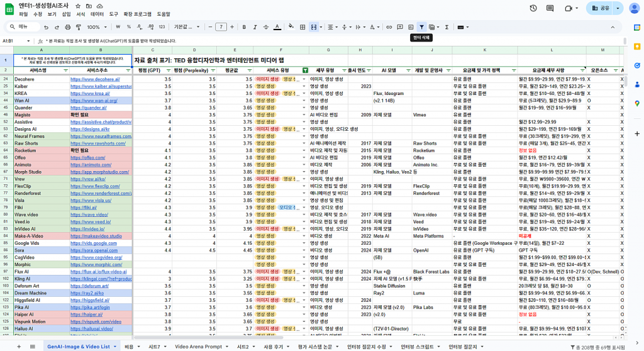Viewport: 644px width, 351px height.
Task: Open Google Keep in side panel
Action: click(637, 47)
